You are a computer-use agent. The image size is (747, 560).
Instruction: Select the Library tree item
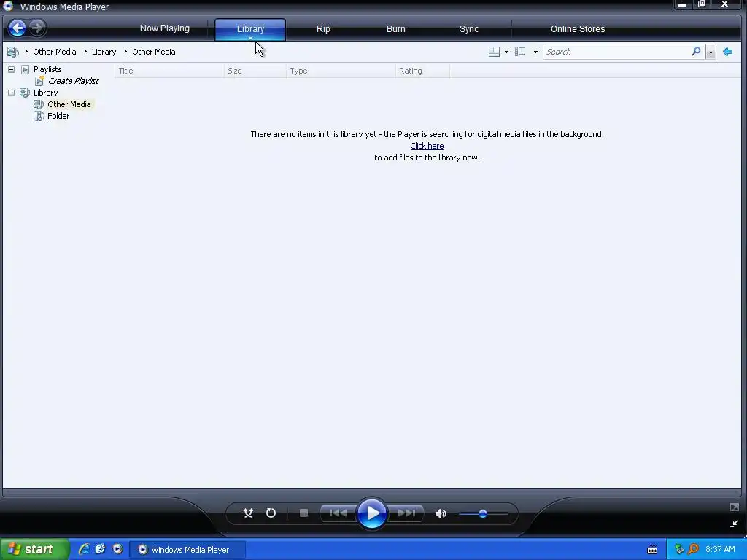click(45, 93)
